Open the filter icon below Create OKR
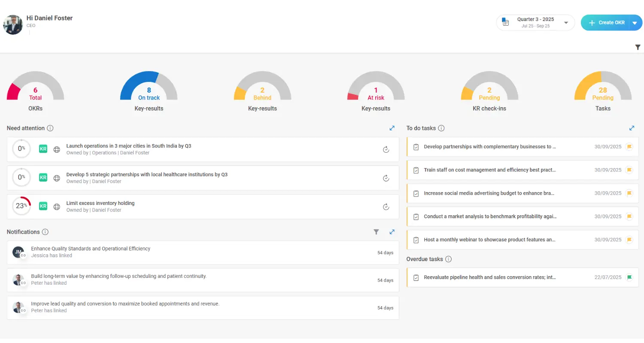 (638, 47)
